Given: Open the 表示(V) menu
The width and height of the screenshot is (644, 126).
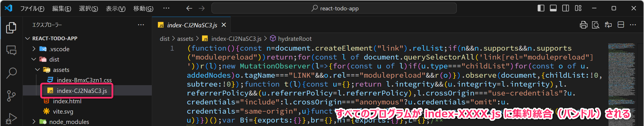Looking at the screenshot, I should 115,8.
